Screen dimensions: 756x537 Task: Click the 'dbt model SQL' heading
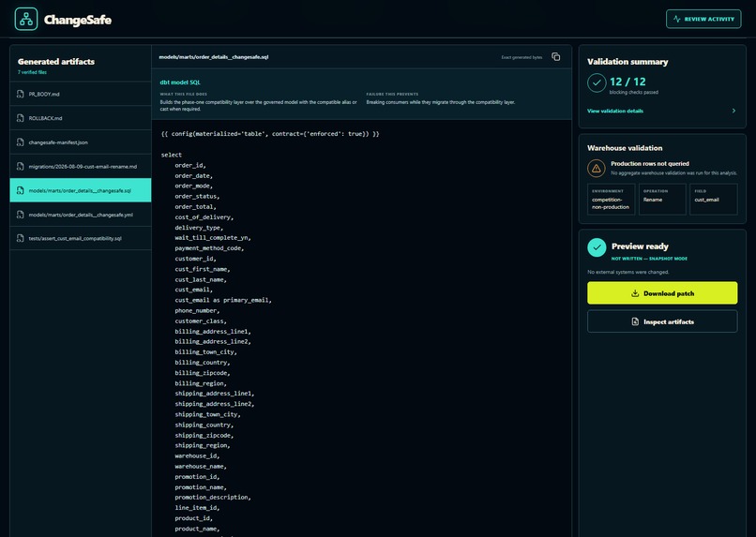(x=180, y=82)
